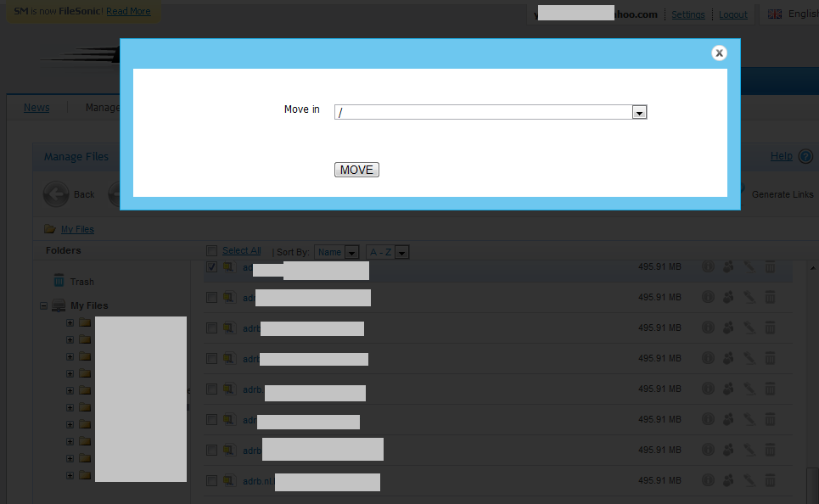The width and height of the screenshot is (819, 504).
Task: Click the last folder icon under My Files
Action: tap(85, 475)
